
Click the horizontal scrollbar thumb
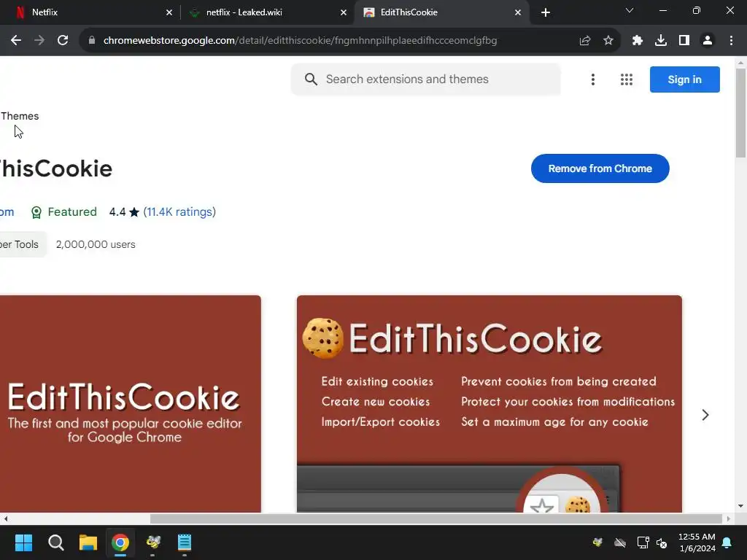(x=436, y=518)
